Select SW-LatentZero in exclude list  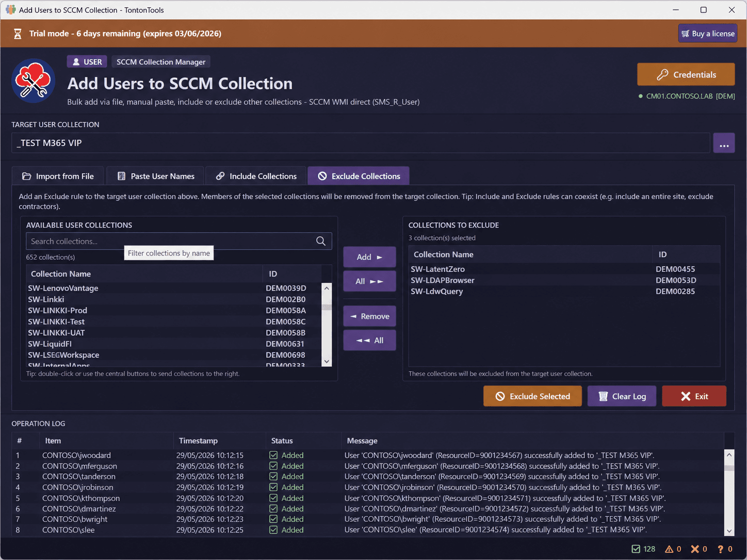(564, 269)
